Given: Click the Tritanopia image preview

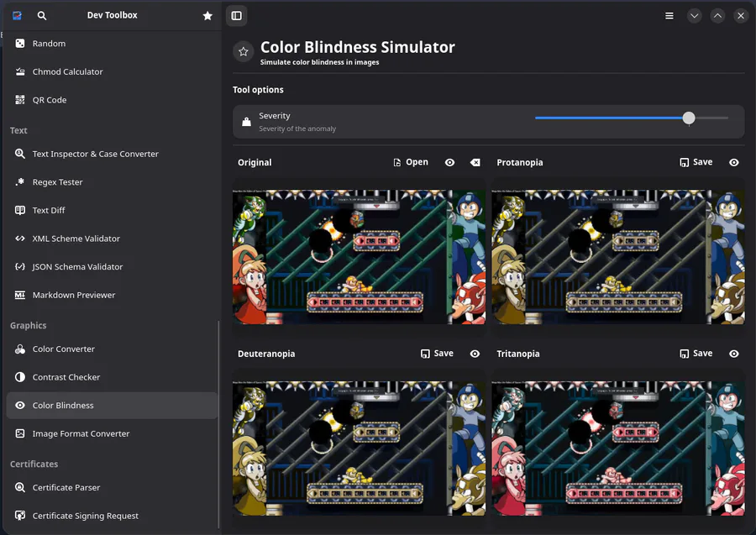Looking at the screenshot, I should tap(618, 448).
